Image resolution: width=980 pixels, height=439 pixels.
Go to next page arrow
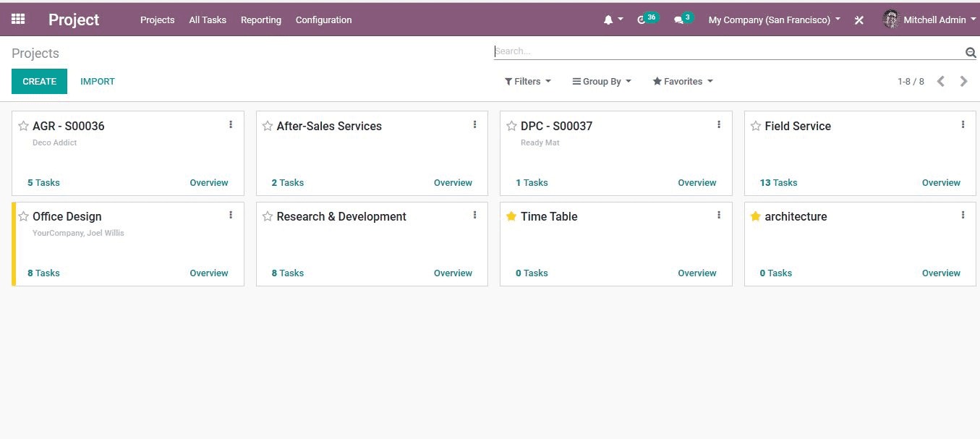(963, 82)
